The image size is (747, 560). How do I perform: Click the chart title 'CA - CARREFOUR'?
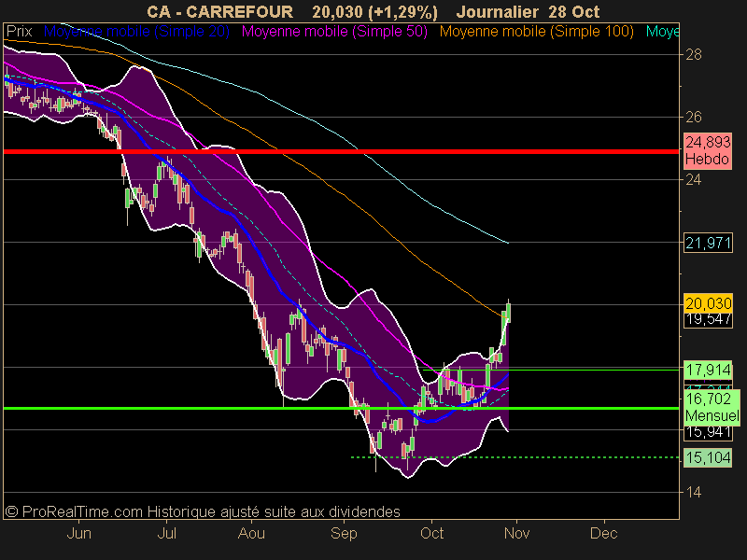coord(219,11)
